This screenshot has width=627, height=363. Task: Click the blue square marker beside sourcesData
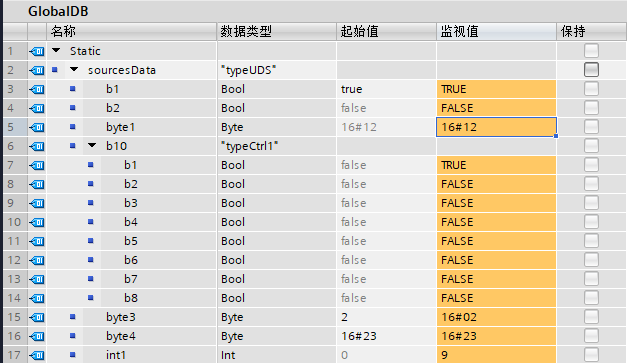coord(55,70)
